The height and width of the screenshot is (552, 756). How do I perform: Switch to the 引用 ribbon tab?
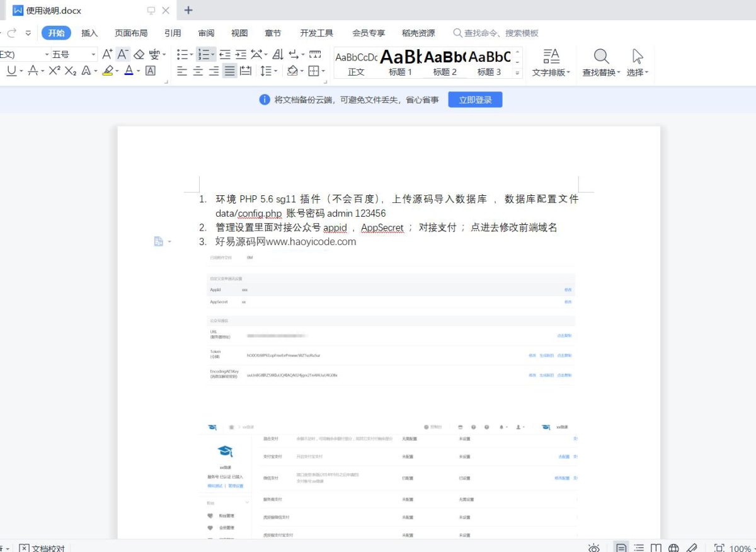tap(173, 33)
